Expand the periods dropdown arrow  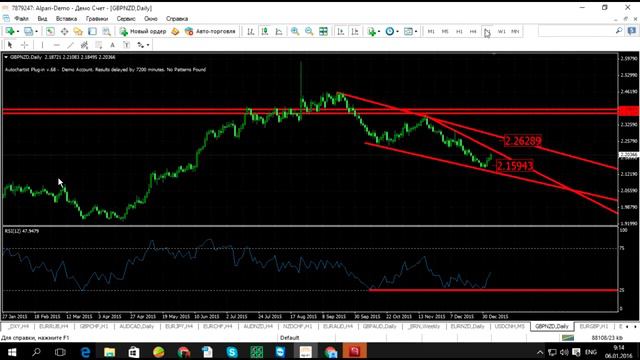tap(398, 32)
